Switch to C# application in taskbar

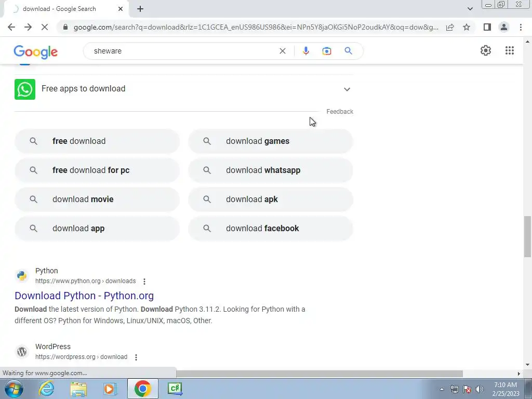(x=175, y=389)
